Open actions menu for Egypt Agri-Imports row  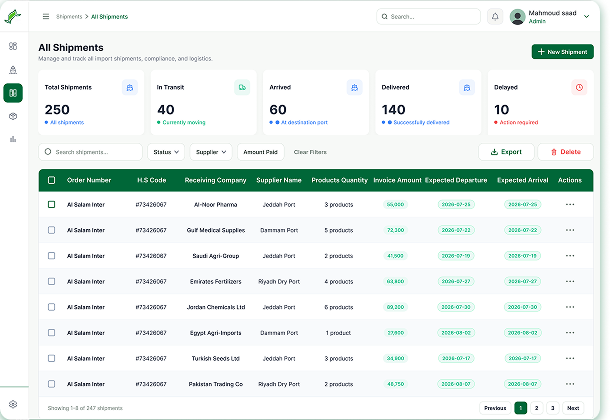tap(570, 333)
